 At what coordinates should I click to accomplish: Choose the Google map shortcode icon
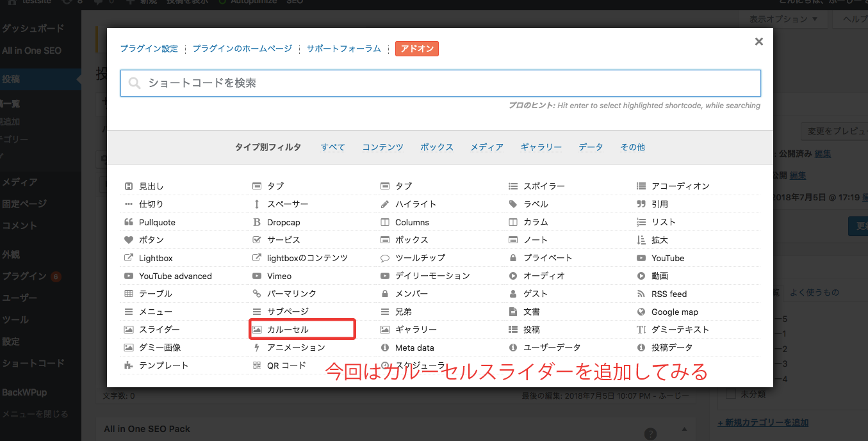641,312
